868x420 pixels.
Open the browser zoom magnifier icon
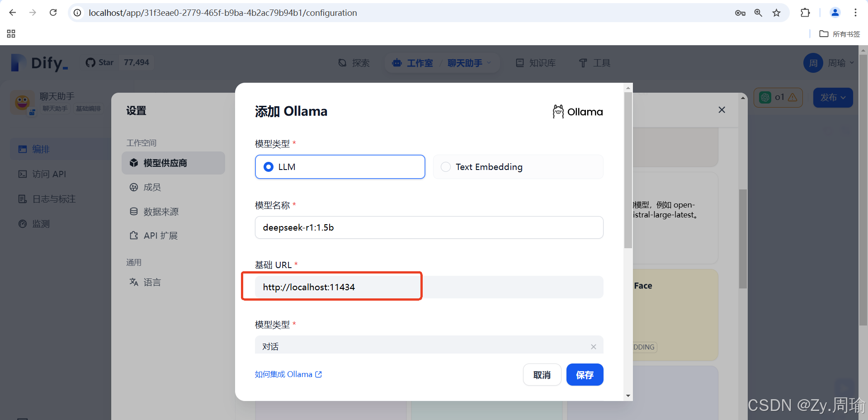(758, 13)
